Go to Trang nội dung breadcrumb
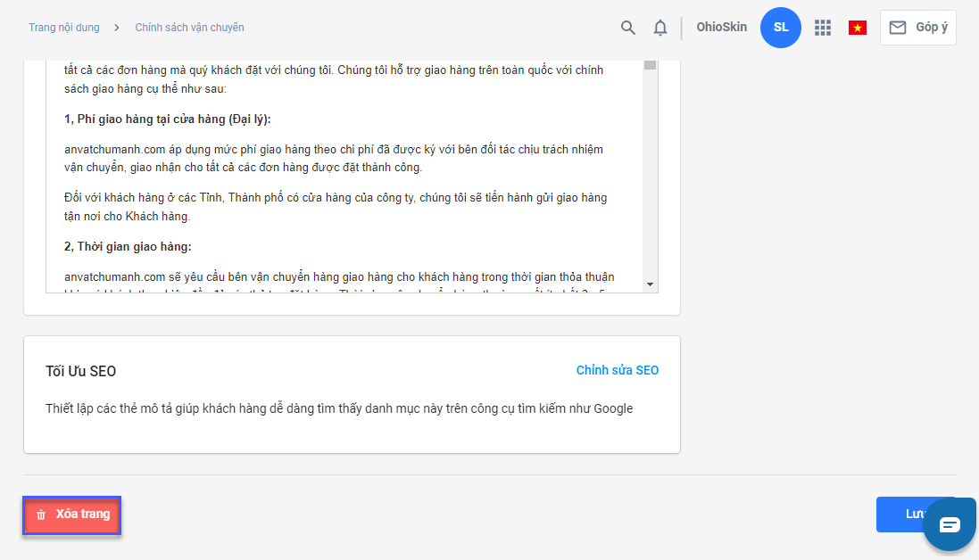The image size is (979, 560). pos(63,28)
